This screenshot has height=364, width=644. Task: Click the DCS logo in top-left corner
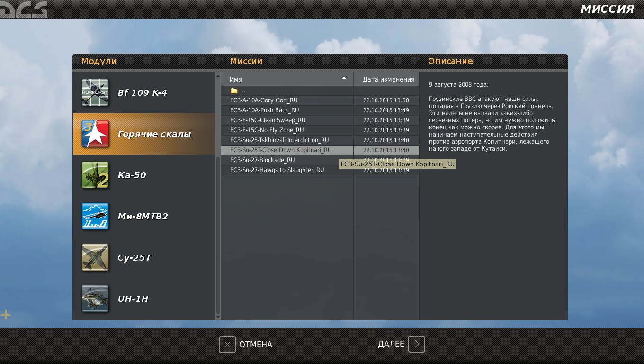(x=24, y=9)
